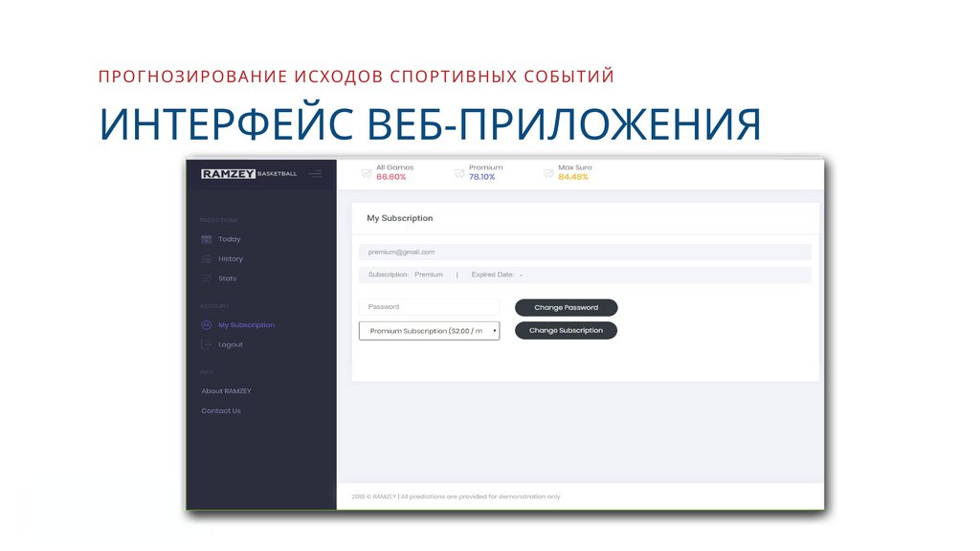This screenshot has height=551, width=980.
Task: Go to the Stats page
Action: click(228, 278)
